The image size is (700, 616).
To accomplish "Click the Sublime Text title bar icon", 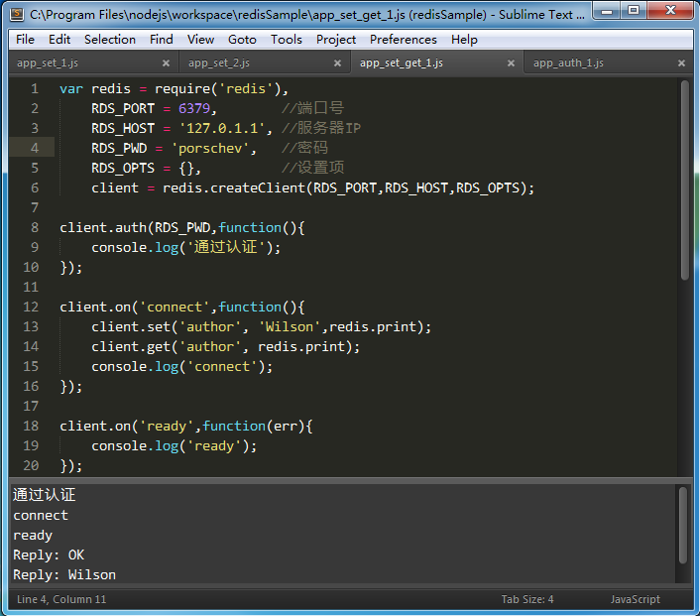I will (x=17, y=14).
